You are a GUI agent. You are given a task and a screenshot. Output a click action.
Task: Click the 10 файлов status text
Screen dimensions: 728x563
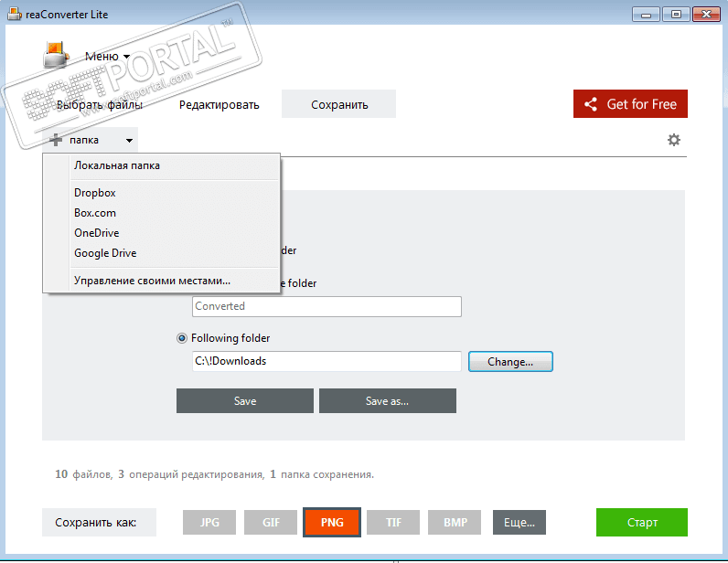(83, 474)
